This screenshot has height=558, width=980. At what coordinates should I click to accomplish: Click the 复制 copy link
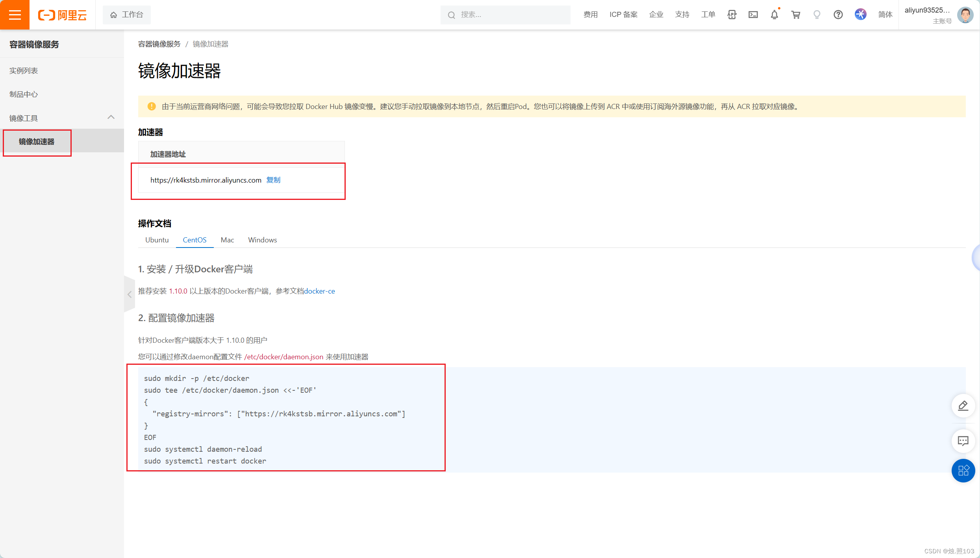click(x=273, y=180)
